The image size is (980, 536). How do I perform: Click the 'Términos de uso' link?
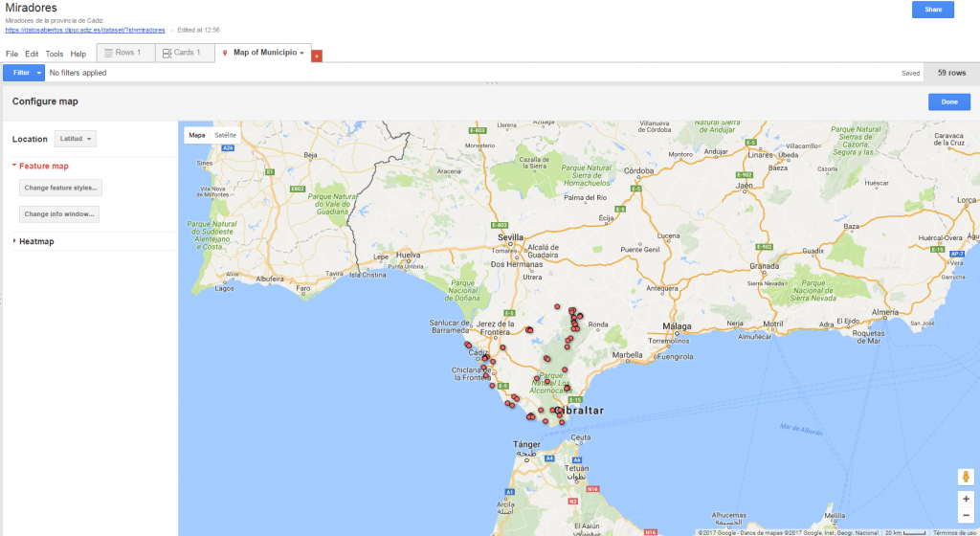pos(954,533)
